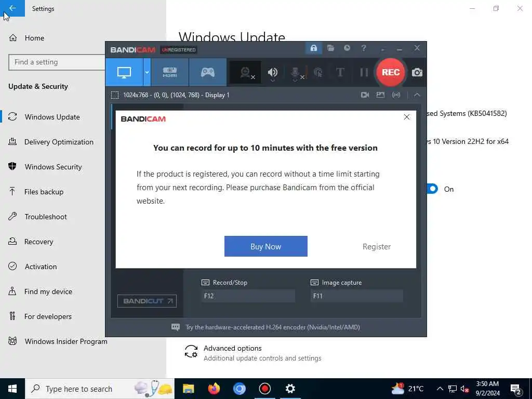Viewport: 532px width, 399px height.
Task: Click the Find a setting search box
Action: [57, 62]
